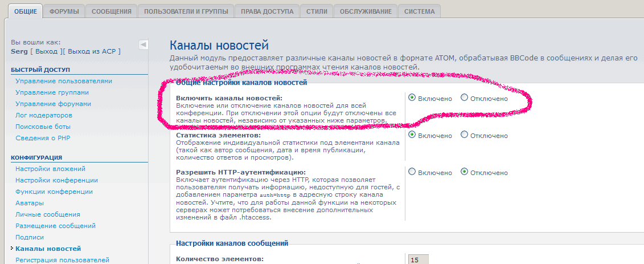
Task: Click the Количество элементов input field
Action: coord(418,260)
